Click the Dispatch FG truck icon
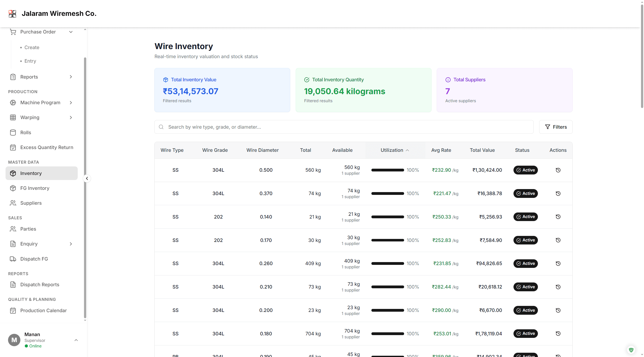This screenshot has height=357, width=644. tap(13, 259)
